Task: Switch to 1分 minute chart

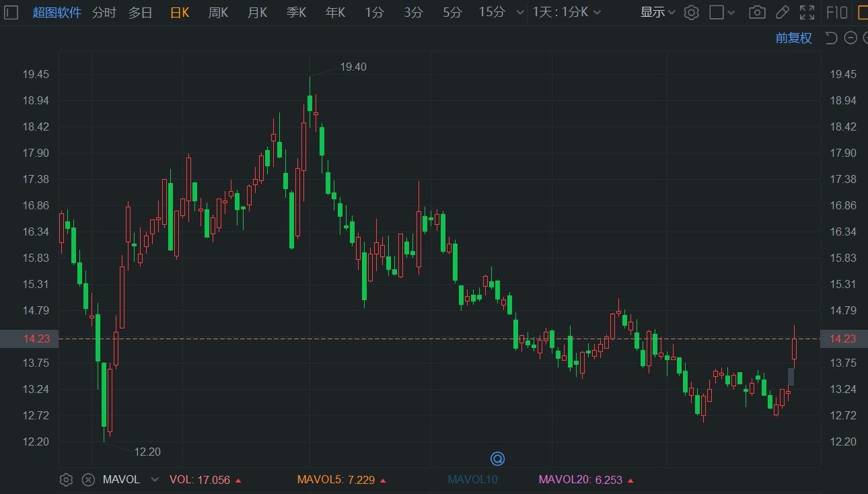Action: (x=374, y=12)
